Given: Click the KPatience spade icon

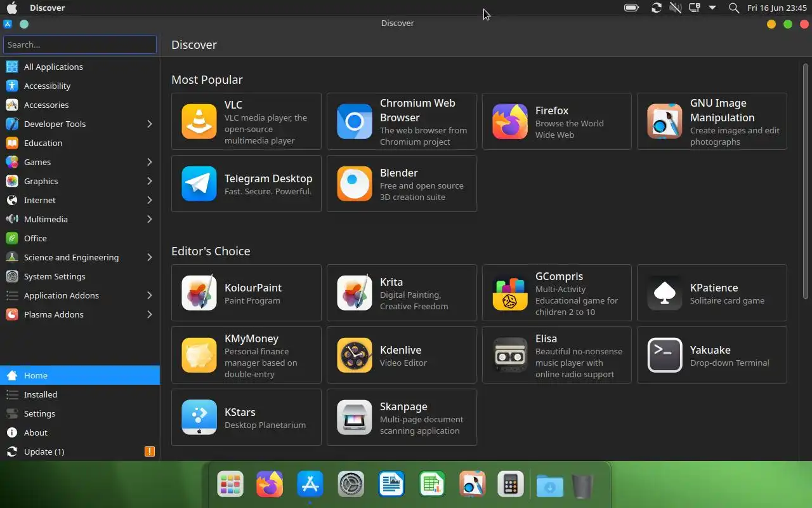Looking at the screenshot, I should pyautogui.click(x=665, y=293).
